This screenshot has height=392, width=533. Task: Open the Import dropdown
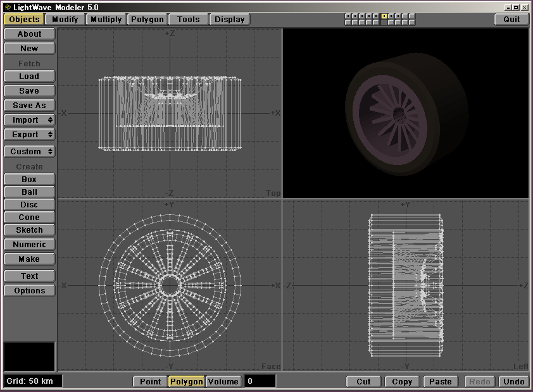click(x=29, y=120)
